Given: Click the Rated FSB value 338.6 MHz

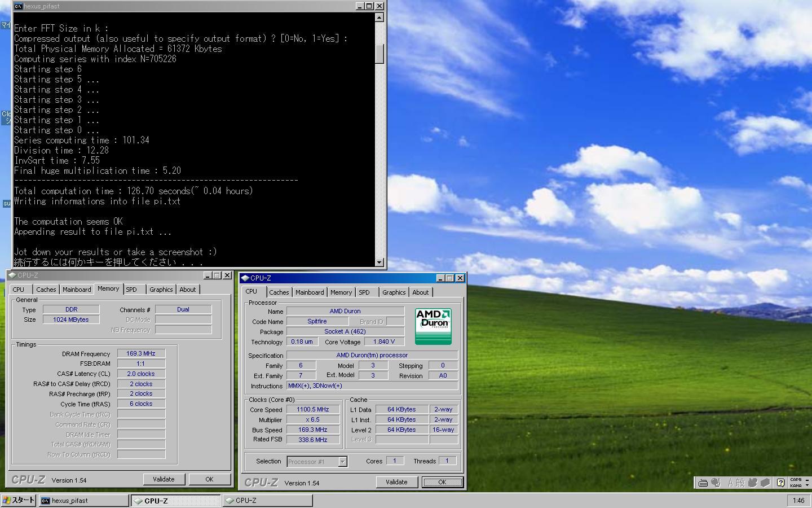Looking at the screenshot, I should point(313,440).
